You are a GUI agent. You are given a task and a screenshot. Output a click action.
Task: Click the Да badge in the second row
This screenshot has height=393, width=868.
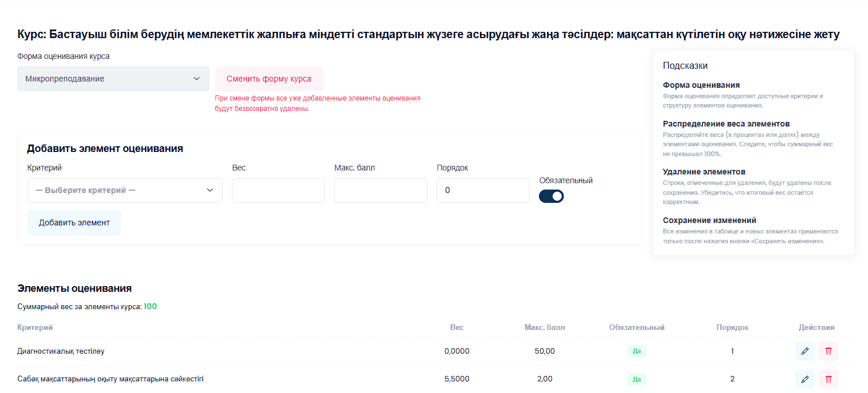636,379
